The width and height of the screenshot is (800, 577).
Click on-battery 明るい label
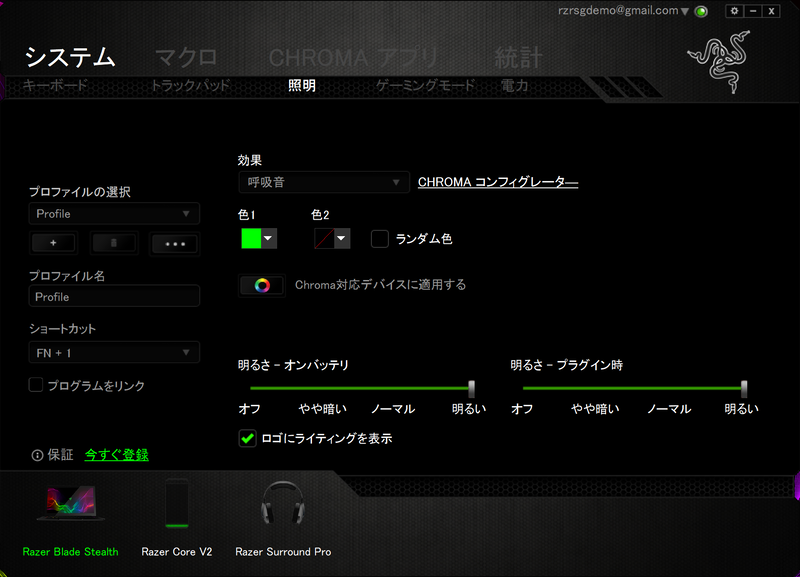tap(469, 409)
